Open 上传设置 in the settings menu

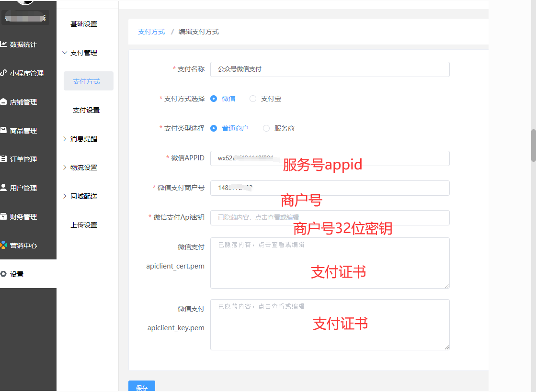(84, 224)
